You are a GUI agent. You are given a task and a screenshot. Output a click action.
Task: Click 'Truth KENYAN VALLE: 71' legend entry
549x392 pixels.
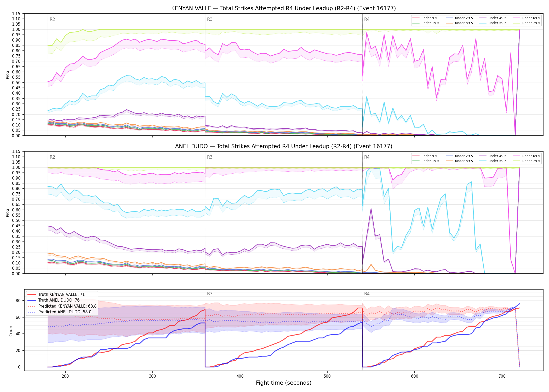(56, 295)
